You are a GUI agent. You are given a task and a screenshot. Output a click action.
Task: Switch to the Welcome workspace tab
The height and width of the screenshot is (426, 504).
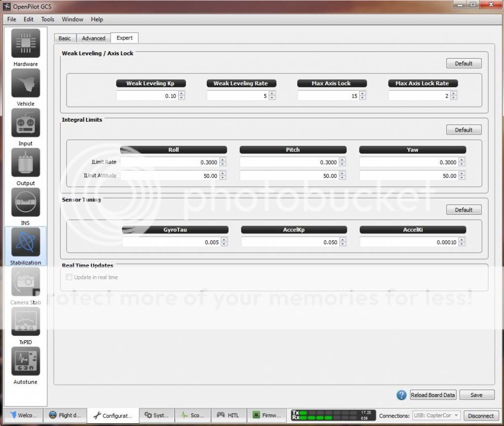tap(23, 415)
